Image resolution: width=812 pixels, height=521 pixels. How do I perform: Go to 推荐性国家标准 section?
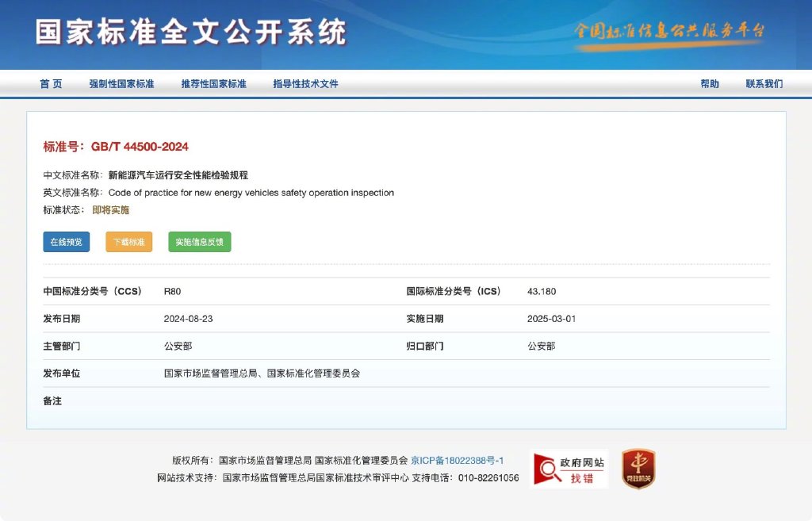pos(214,84)
